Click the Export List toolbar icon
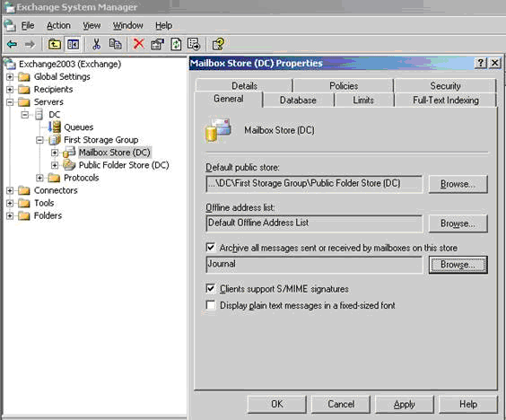The height and width of the screenshot is (420, 506). [x=194, y=44]
